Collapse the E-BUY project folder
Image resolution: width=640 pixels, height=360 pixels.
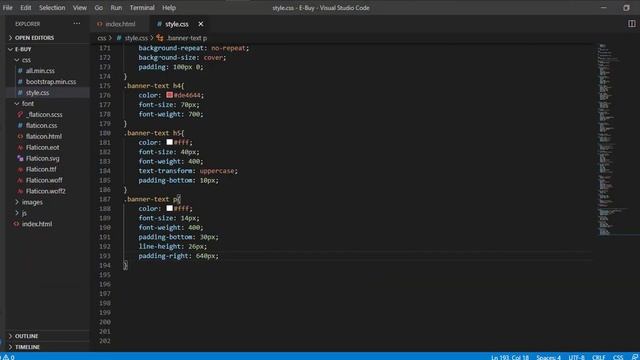click(47, 49)
